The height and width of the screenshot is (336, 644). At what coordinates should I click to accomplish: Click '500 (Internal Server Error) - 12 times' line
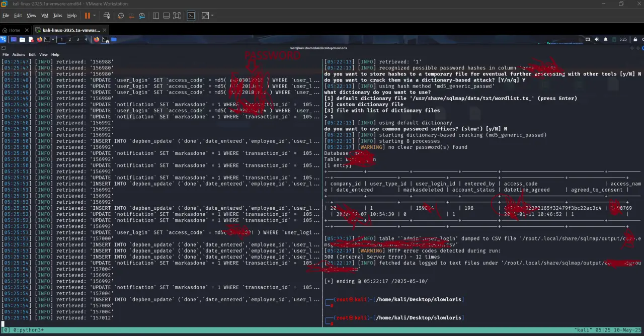382,257
